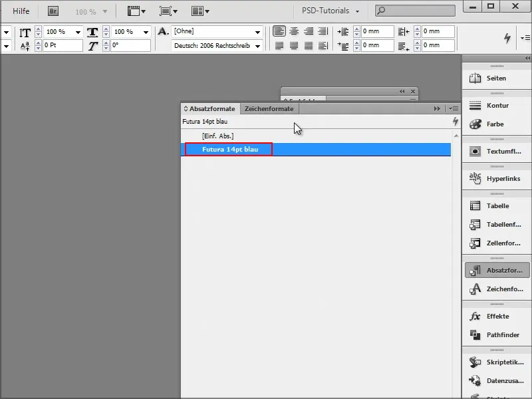
Task: Click the baseline shift 0 Pt field
Action: [63, 45]
